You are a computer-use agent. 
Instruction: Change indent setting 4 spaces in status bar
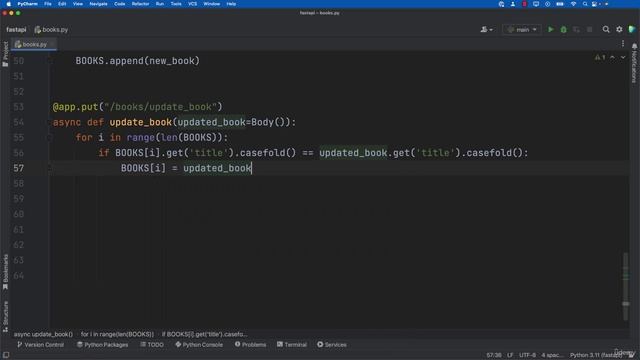552,355
